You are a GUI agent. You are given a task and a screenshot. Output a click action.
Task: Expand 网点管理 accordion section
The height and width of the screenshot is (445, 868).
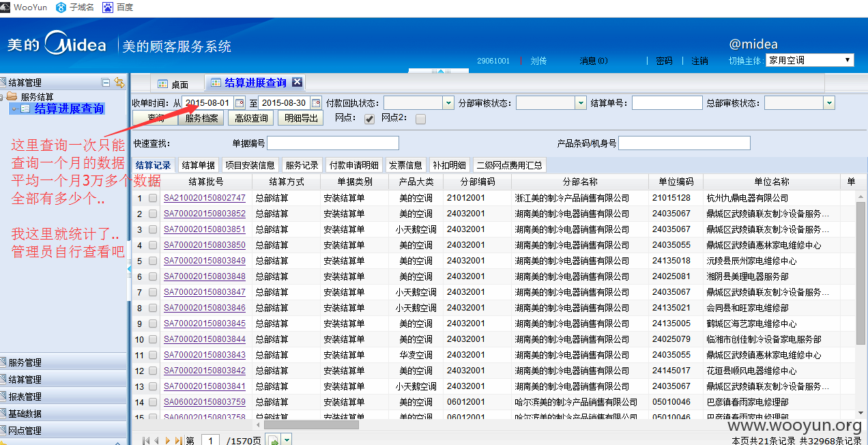tap(63, 431)
